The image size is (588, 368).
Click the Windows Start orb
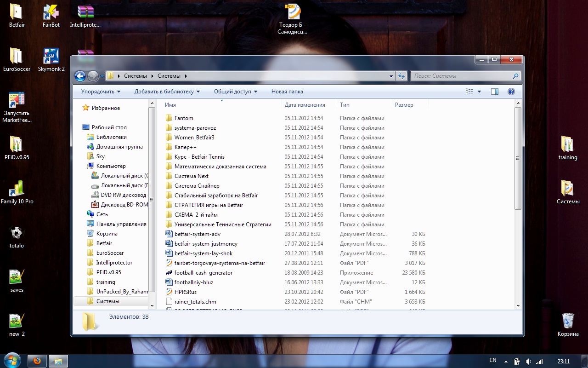12,361
